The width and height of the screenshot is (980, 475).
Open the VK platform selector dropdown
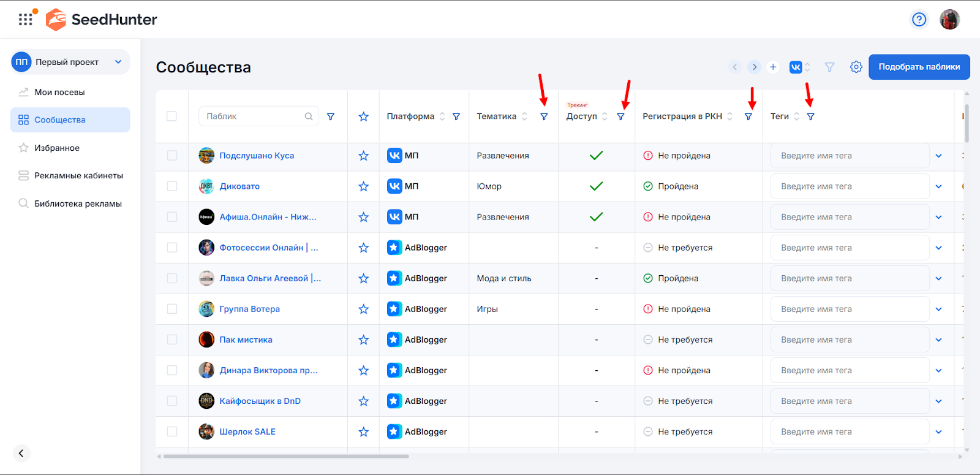pyautogui.click(x=800, y=67)
